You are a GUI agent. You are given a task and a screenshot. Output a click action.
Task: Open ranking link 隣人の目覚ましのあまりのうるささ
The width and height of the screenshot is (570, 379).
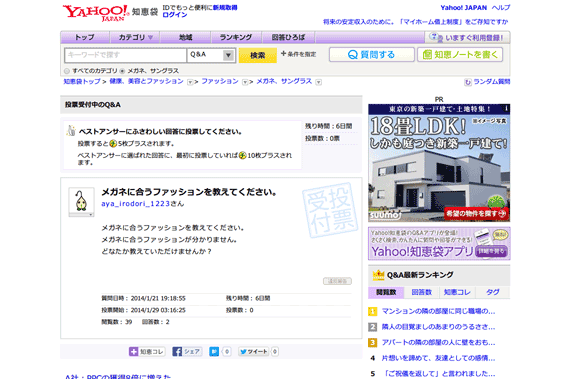pyautogui.click(x=438, y=327)
